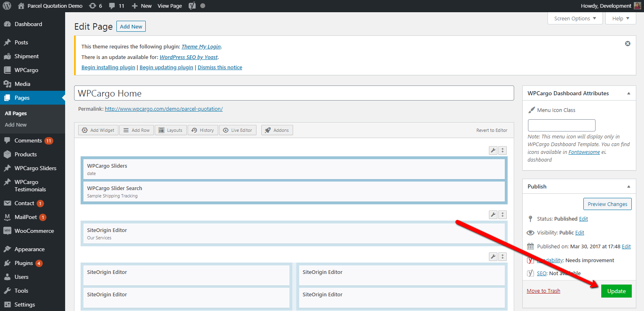This screenshot has height=311, width=644.
Task: Open the admin bar comments bubble showing 11
Action: [x=117, y=6]
